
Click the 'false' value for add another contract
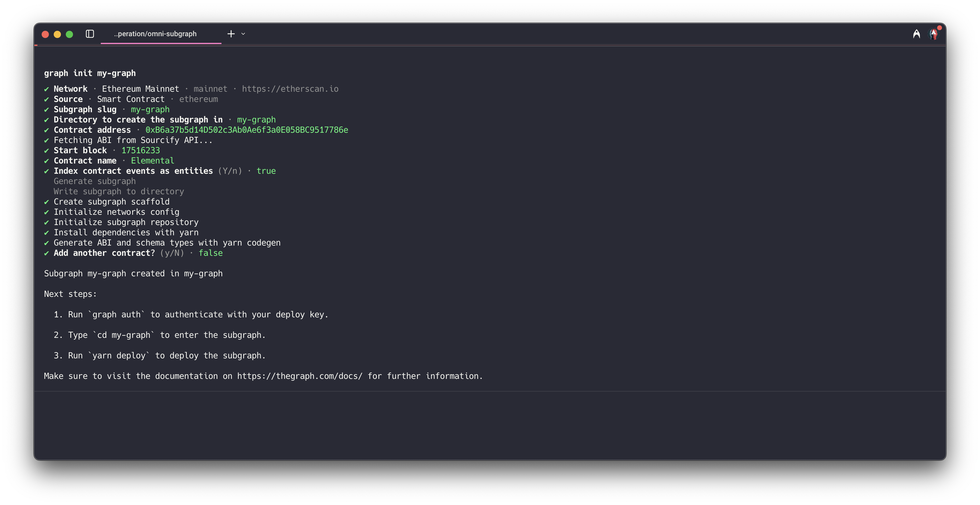click(210, 253)
